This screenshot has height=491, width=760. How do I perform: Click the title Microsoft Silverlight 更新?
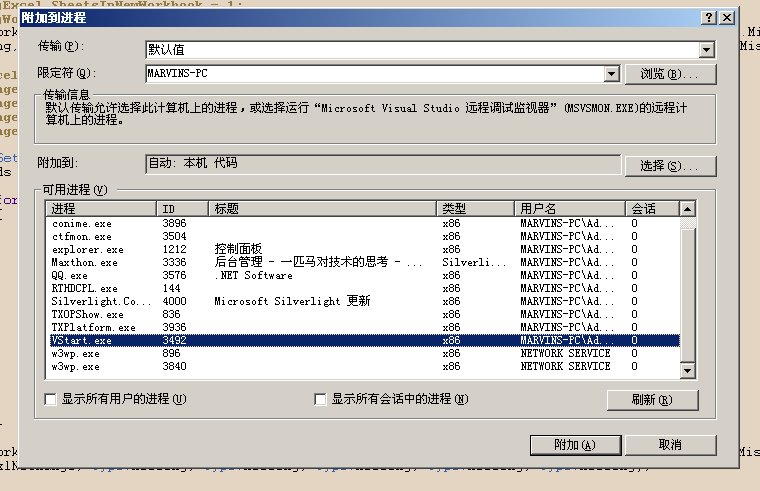[x=292, y=301]
